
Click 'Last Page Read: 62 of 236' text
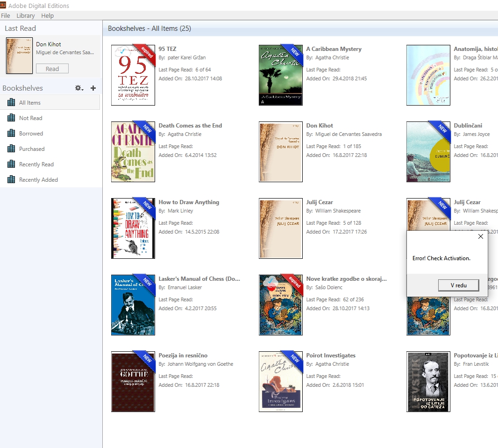(335, 299)
